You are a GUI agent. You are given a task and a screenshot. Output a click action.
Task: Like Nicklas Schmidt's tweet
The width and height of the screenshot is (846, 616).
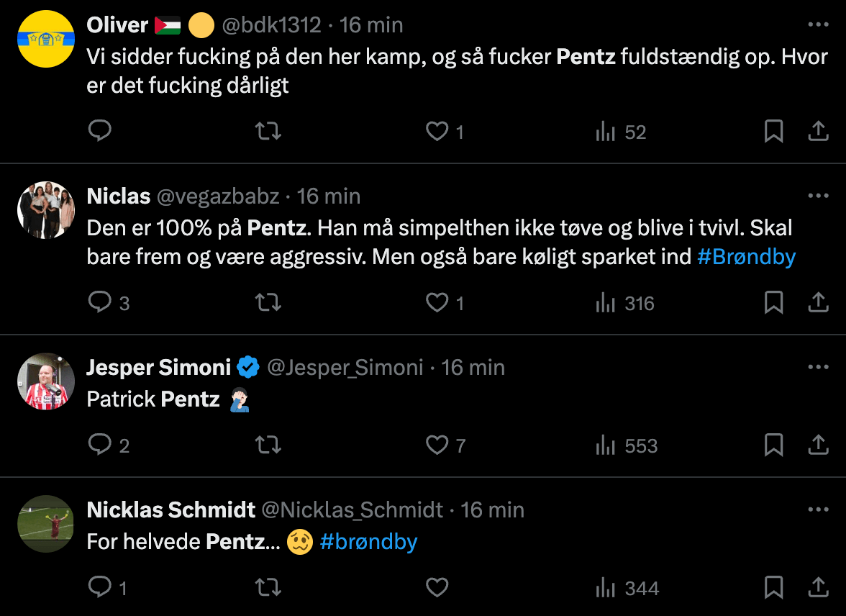[x=437, y=586]
